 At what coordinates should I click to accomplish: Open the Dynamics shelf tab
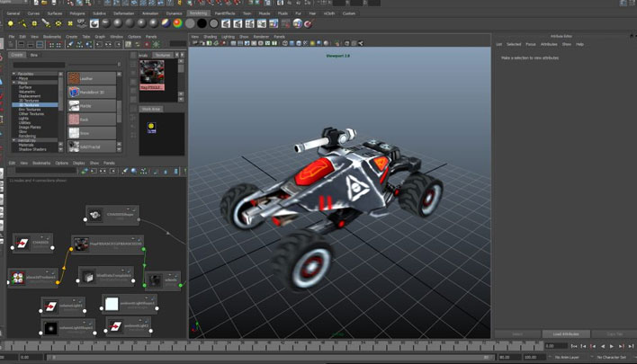[174, 13]
